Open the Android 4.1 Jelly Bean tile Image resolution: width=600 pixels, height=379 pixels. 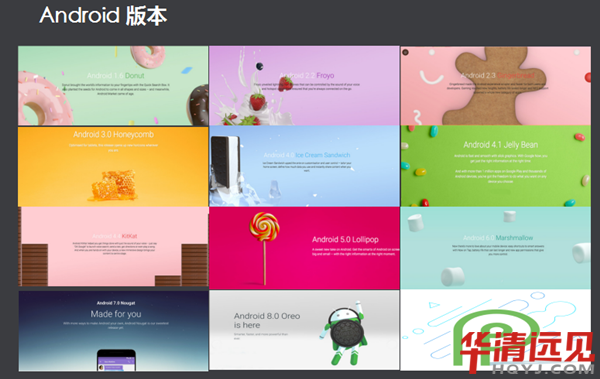click(x=496, y=166)
